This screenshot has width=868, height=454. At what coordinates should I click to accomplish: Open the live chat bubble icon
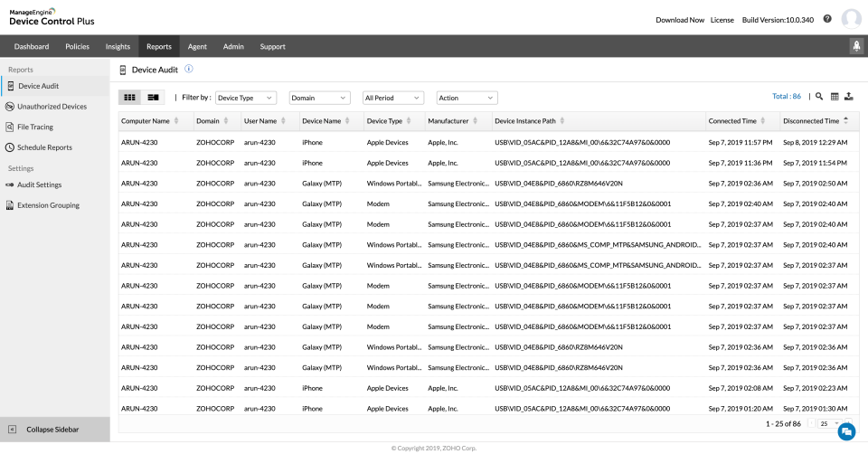click(846, 432)
